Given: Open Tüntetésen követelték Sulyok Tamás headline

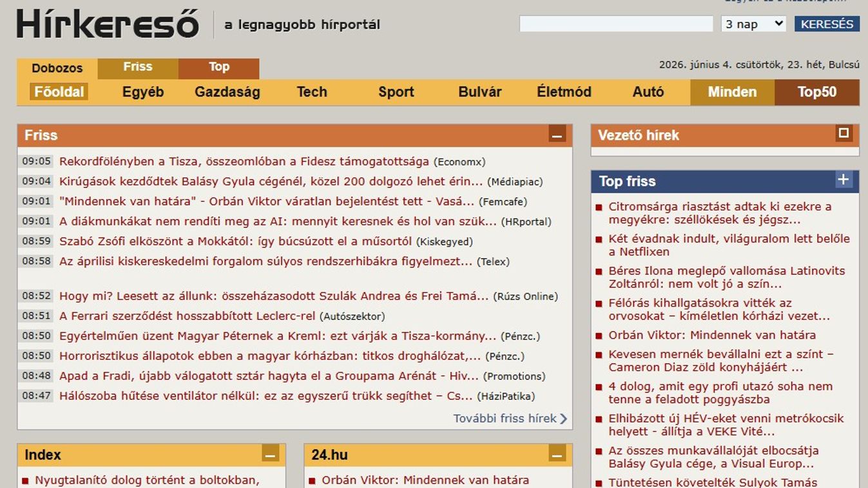Looking at the screenshot, I should pyautogui.click(x=713, y=482).
